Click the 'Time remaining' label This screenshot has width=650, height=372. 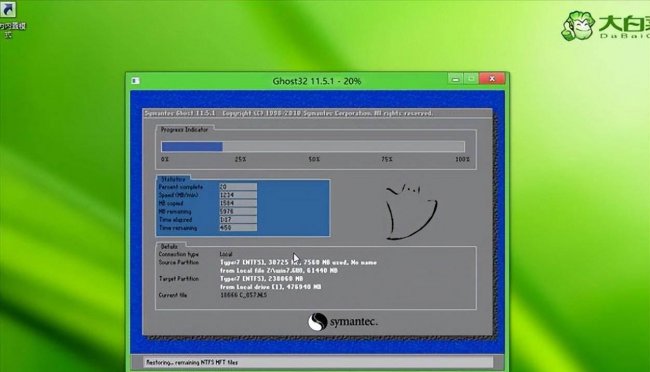pos(178,228)
